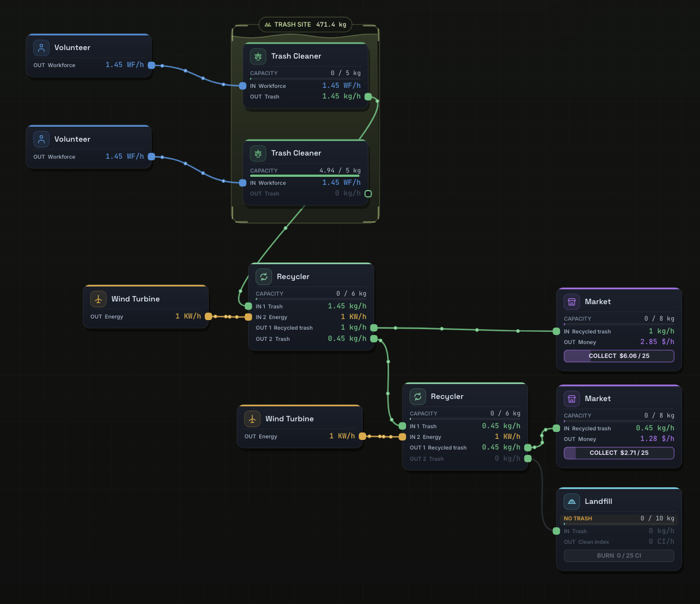Click second Volunteer's Workforce output port
This screenshot has width=700, height=604.
[152, 157]
